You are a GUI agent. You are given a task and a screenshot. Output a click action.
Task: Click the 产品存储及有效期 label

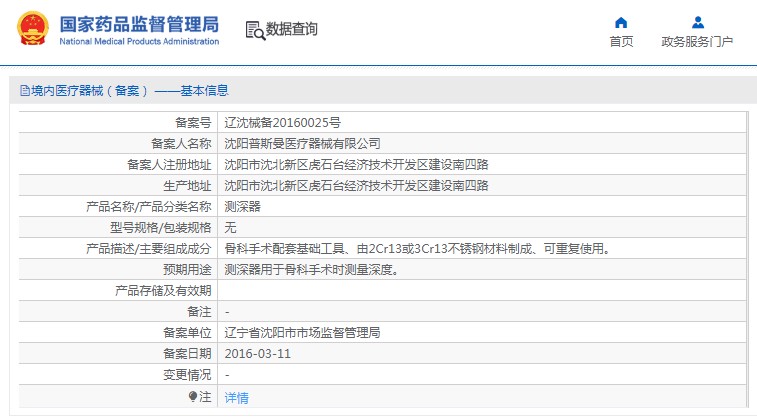pyautogui.click(x=163, y=291)
